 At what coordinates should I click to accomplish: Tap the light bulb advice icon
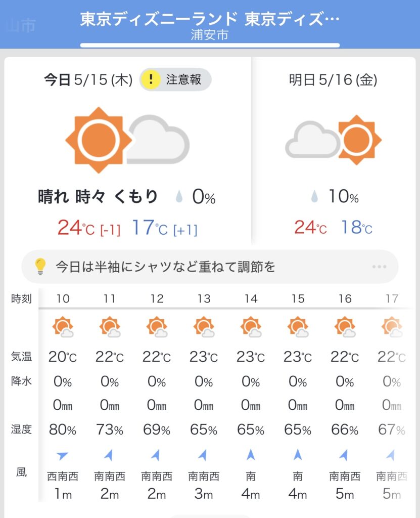(40, 267)
